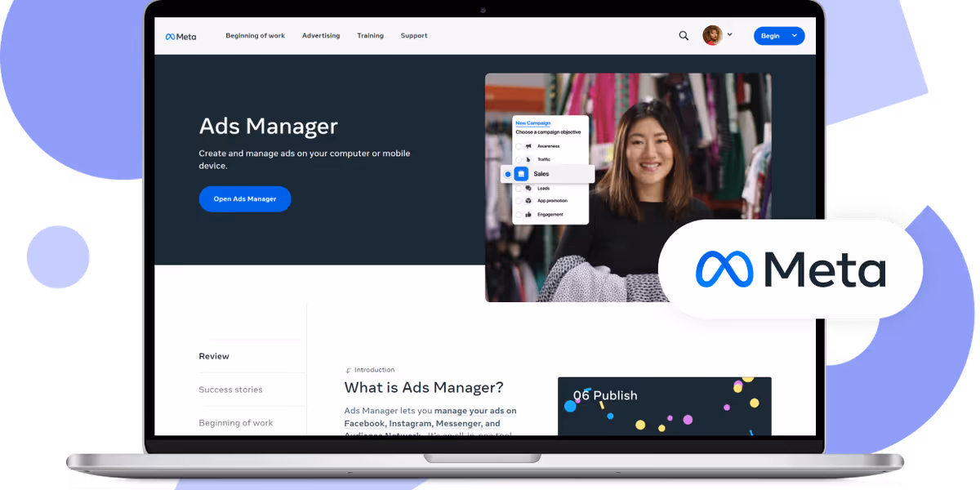This screenshot has height=490, width=980.
Task: Select the Traffic radio button
Action: tap(518, 159)
